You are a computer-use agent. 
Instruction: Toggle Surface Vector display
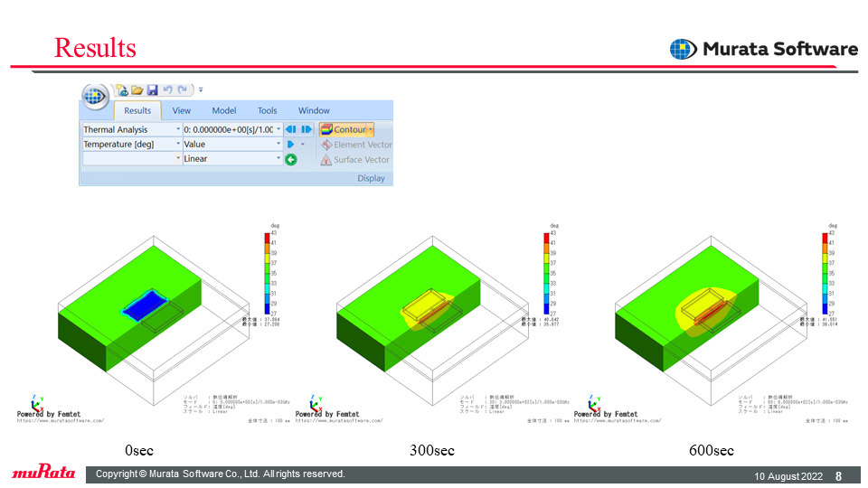[x=354, y=159]
